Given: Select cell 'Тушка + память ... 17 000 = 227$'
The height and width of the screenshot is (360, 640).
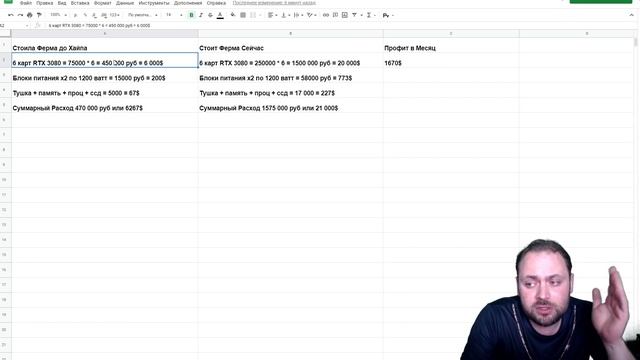Looking at the screenshot, I should [x=291, y=90].
